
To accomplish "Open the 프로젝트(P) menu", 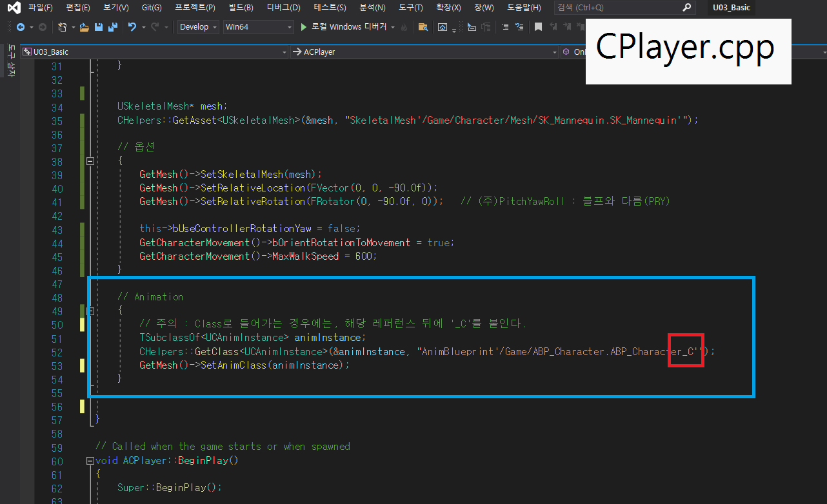I will point(195,8).
